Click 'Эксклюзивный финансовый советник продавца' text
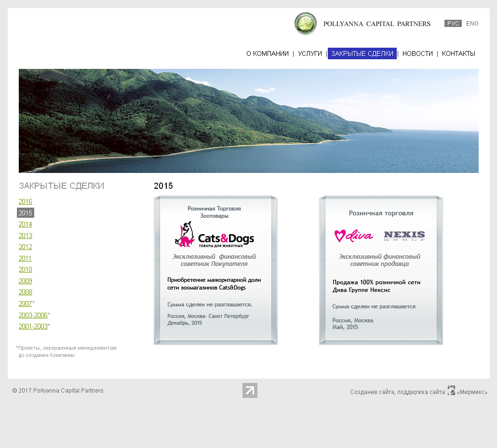This screenshot has height=448, width=497. [x=379, y=260]
